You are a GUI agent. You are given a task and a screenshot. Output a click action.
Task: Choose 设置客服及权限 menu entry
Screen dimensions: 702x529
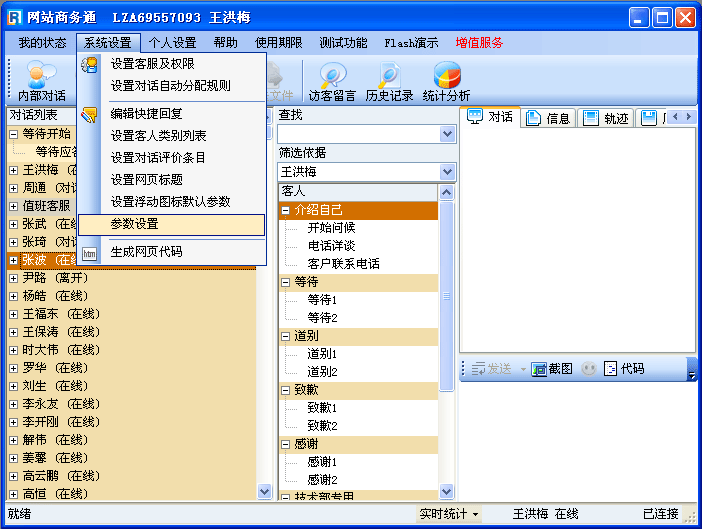(x=153, y=64)
